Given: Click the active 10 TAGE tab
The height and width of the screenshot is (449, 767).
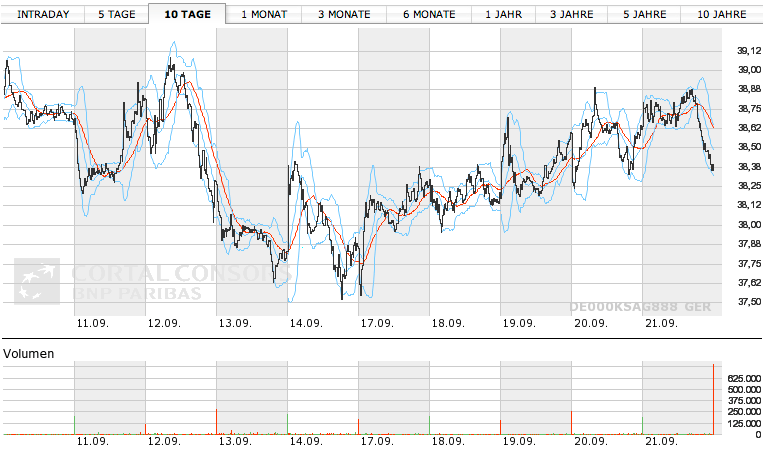Looking at the screenshot, I should (187, 14).
